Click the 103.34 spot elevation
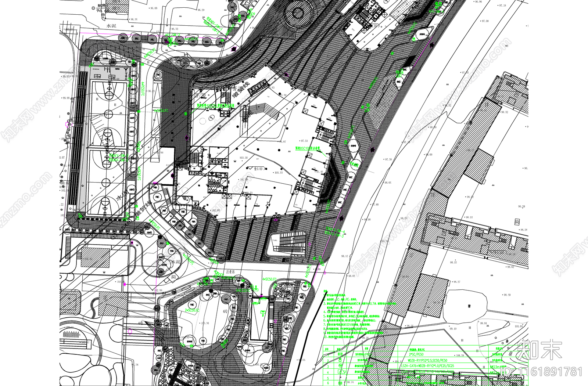Screen dimensions: 588x386 [x=205, y=323]
